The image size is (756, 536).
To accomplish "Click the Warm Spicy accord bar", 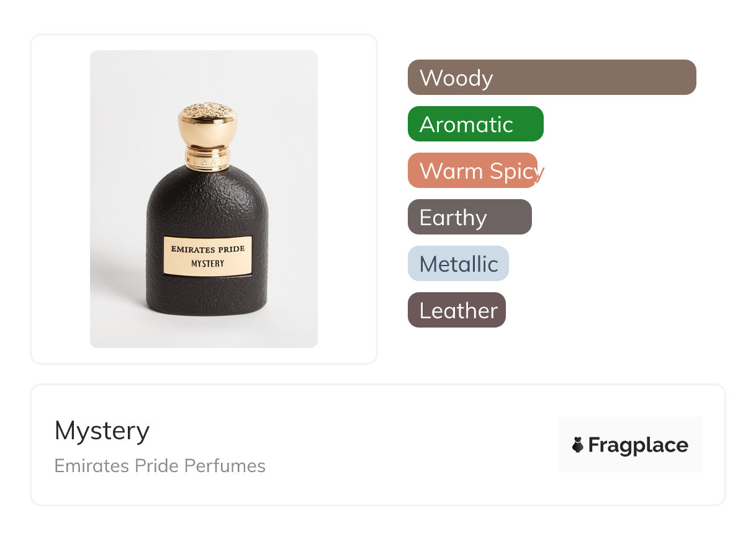I will pyautogui.click(x=473, y=171).
